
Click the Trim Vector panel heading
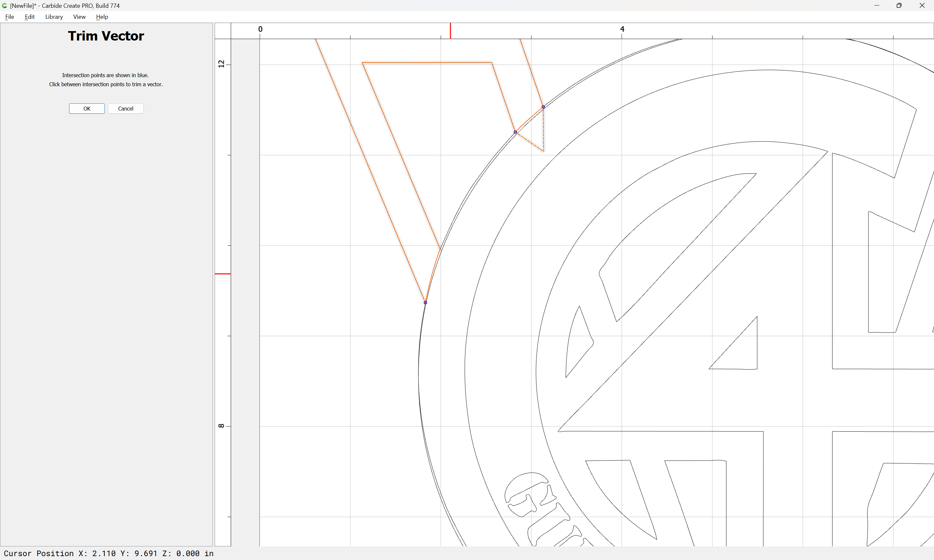click(106, 36)
